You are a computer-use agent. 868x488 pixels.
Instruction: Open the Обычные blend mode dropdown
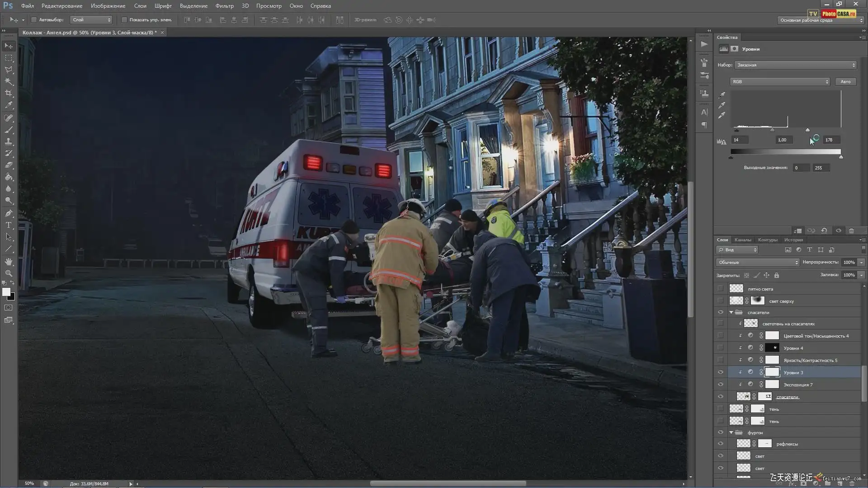[758, 263]
